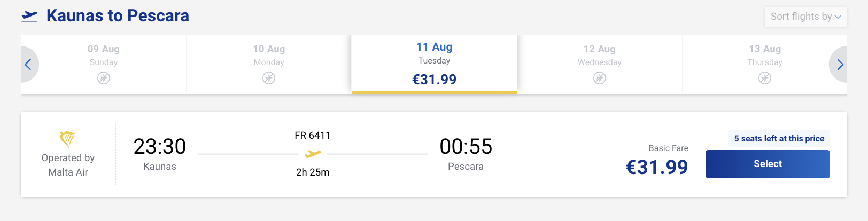Go to previous dates with left arrow
Screen dimensions: 868x221
pyautogui.click(x=28, y=65)
